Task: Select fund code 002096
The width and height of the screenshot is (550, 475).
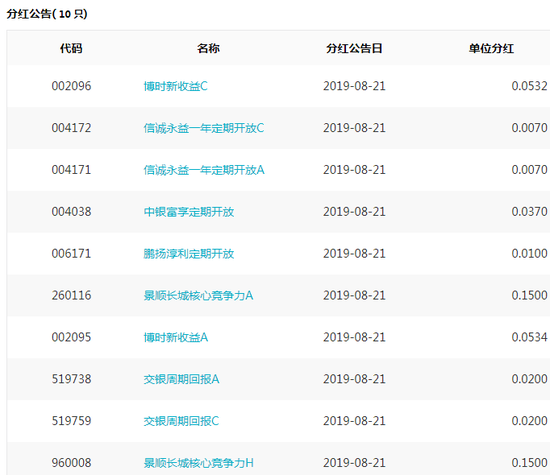Action: [71, 86]
